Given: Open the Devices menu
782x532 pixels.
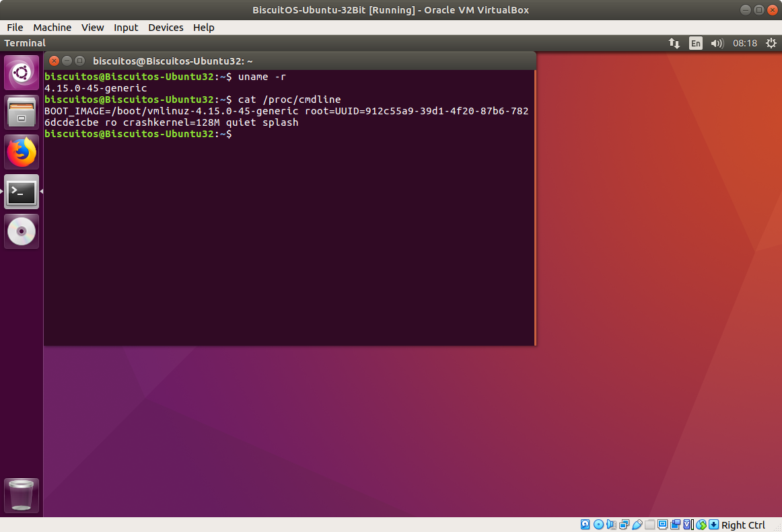Looking at the screenshot, I should [x=166, y=28].
